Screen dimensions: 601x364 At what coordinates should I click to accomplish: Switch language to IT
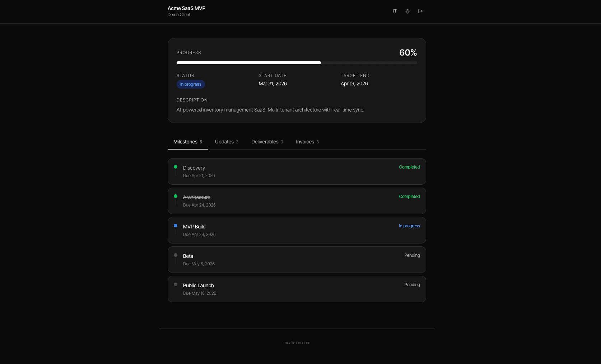[395, 11]
